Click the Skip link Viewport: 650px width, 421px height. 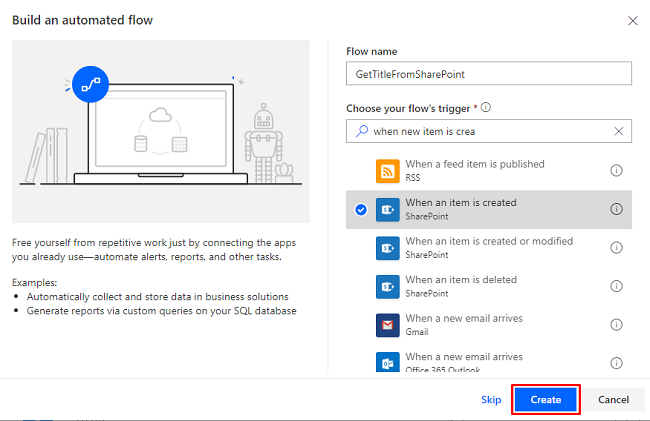(491, 400)
